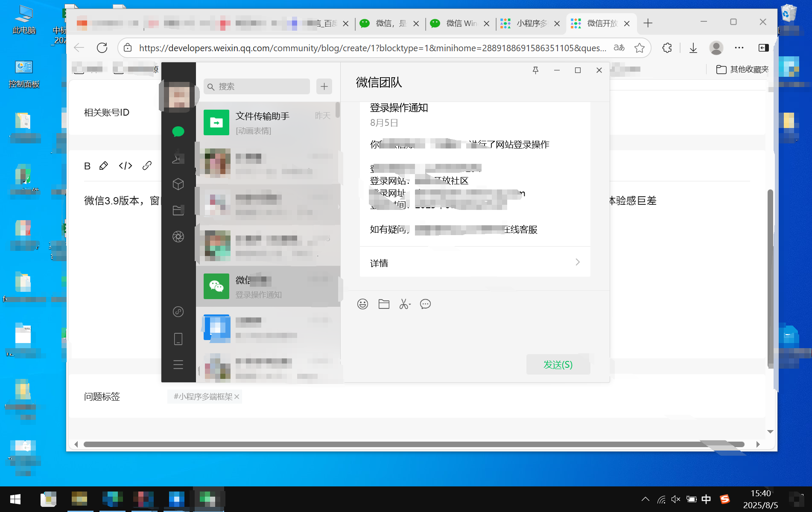Click the right arrow of horizontal scrollbar
The width and height of the screenshot is (812, 512).
758,444
